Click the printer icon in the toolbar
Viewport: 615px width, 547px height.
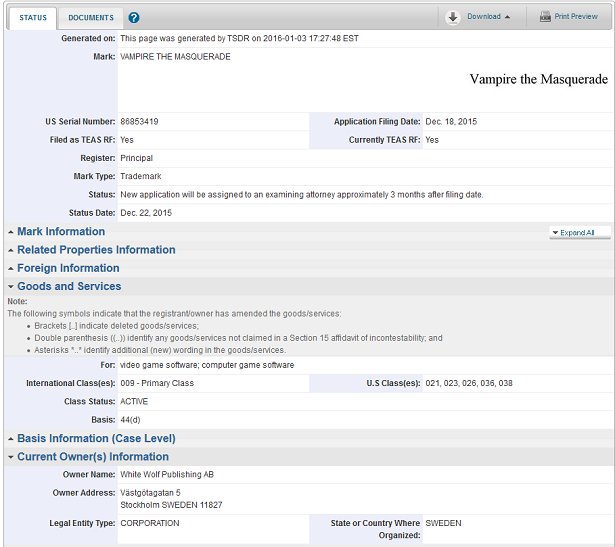click(545, 17)
